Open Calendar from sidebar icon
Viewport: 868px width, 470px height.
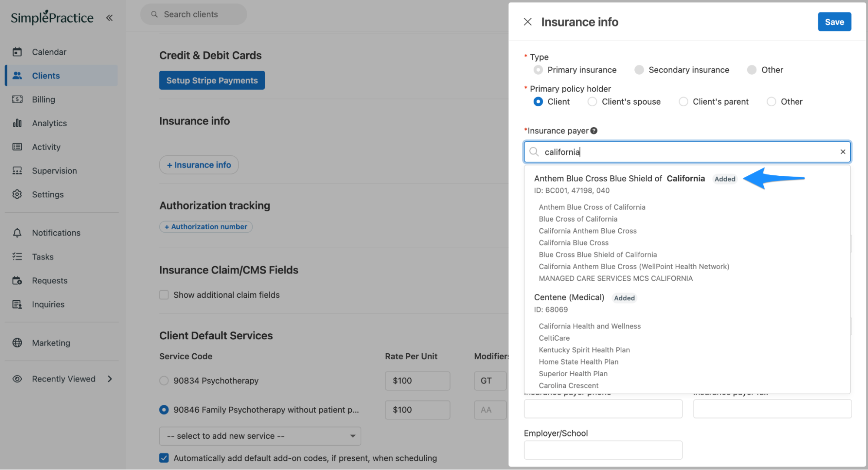17,52
